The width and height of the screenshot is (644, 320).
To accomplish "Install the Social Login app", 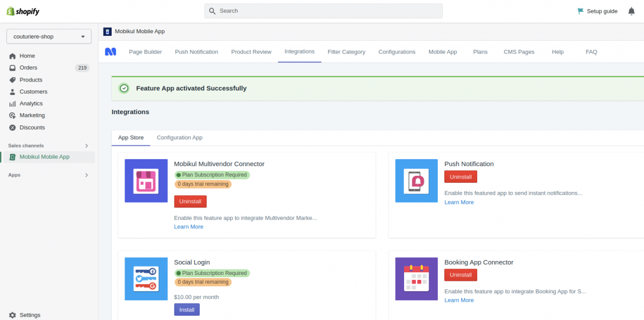I will point(187,310).
